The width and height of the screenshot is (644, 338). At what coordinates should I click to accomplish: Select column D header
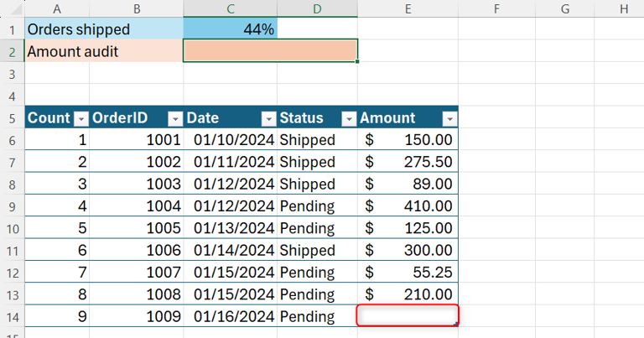[317, 8]
